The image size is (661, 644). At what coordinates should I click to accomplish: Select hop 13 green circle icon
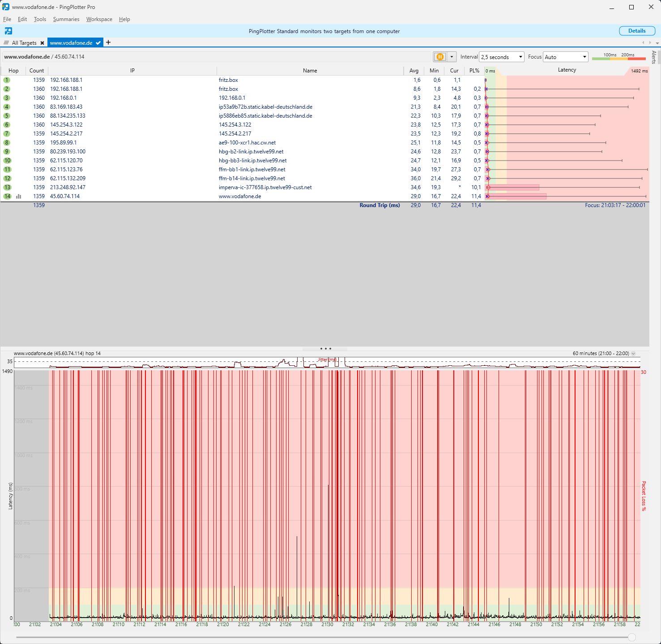click(x=7, y=187)
